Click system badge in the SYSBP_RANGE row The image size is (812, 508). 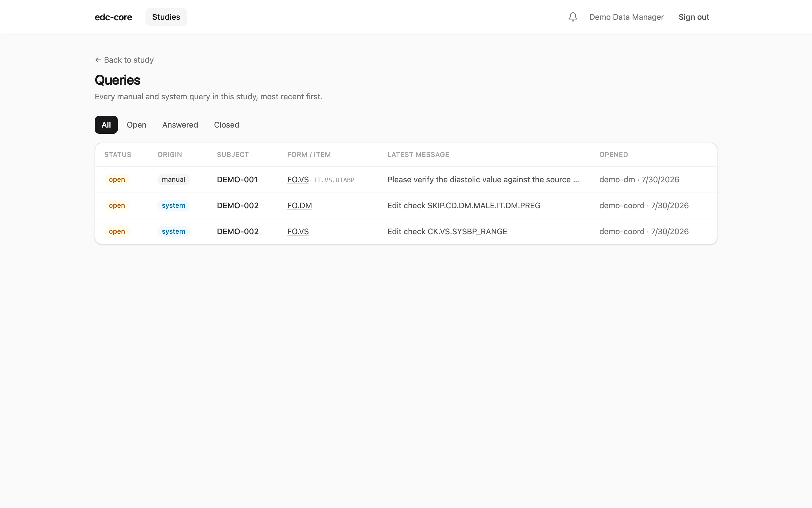click(173, 231)
